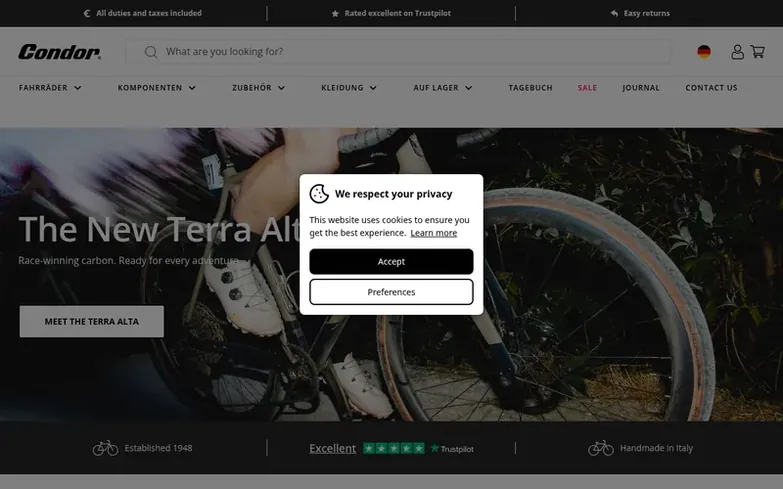This screenshot has width=783, height=489.
Task: Click the Meet the Terra Alta button
Action: click(x=92, y=322)
